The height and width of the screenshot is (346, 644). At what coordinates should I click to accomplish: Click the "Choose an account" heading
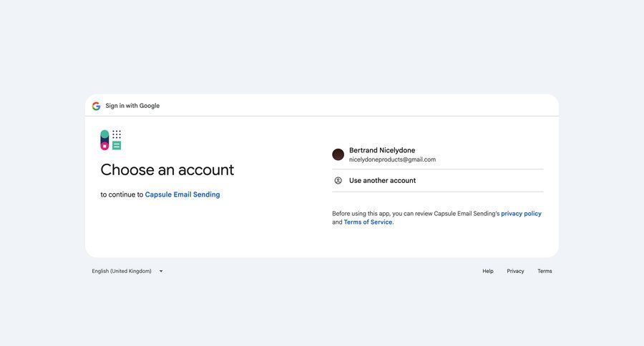[x=167, y=170]
